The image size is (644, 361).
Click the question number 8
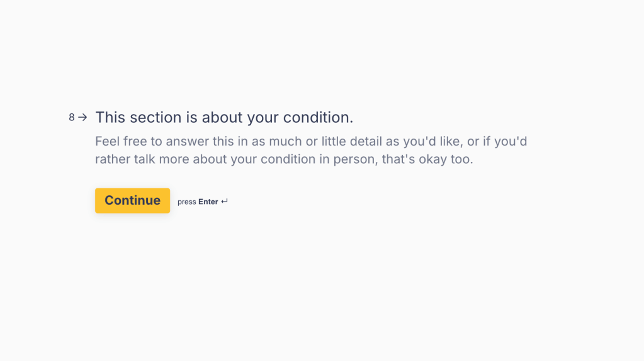(x=72, y=117)
